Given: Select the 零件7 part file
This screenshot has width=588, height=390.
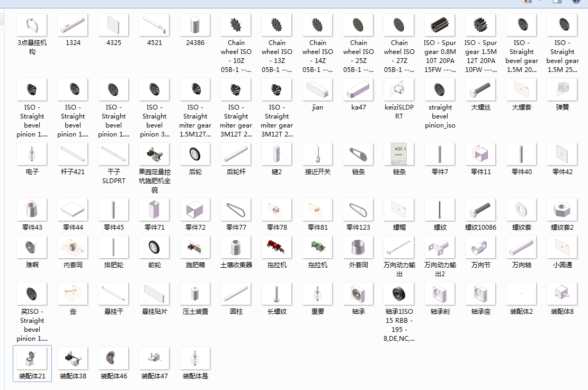Looking at the screenshot, I should tap(440, 155).
